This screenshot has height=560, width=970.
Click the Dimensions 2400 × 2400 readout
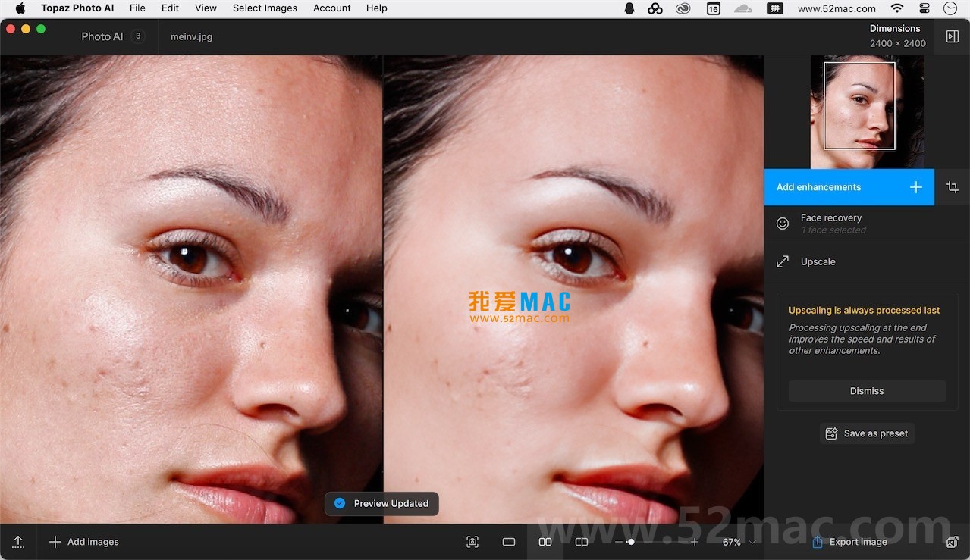(898, 36)
